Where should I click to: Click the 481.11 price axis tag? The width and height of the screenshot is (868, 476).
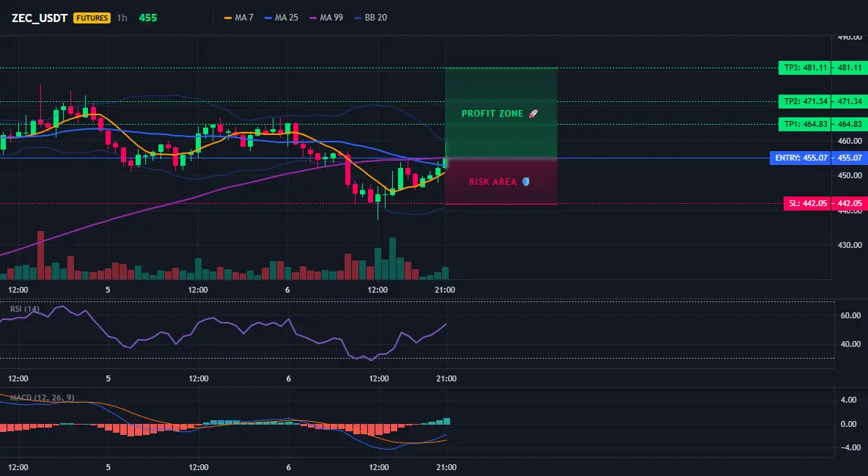click(850, 68)
